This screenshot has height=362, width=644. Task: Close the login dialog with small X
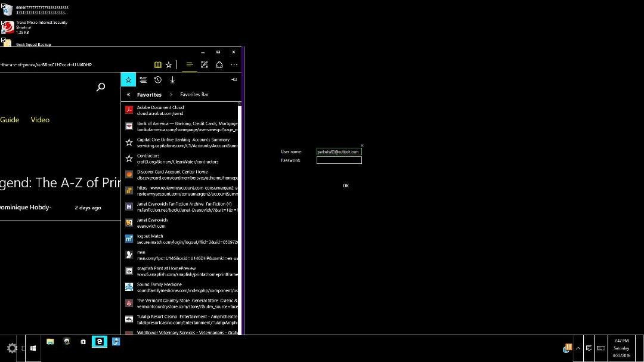(x=362, y=146)
